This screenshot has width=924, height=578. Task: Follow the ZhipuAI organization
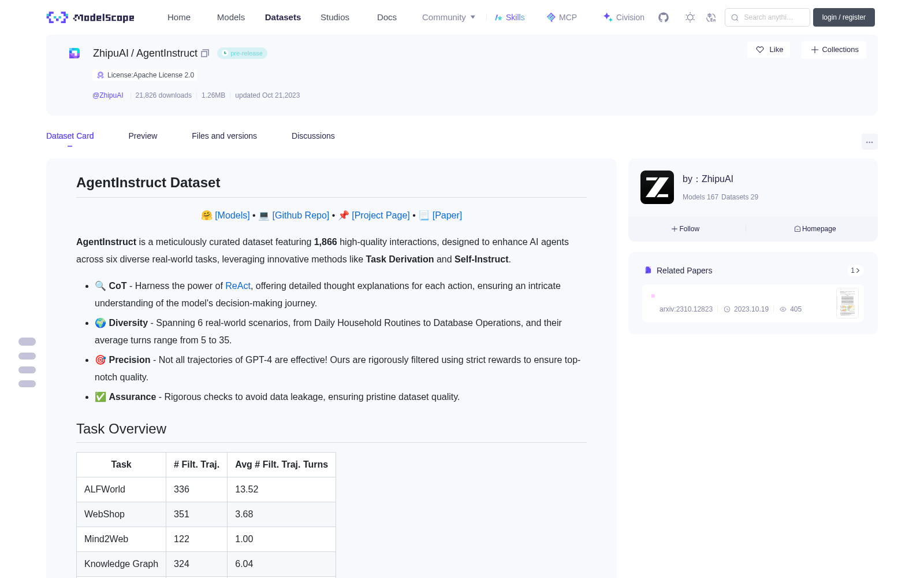click(685, 229)
